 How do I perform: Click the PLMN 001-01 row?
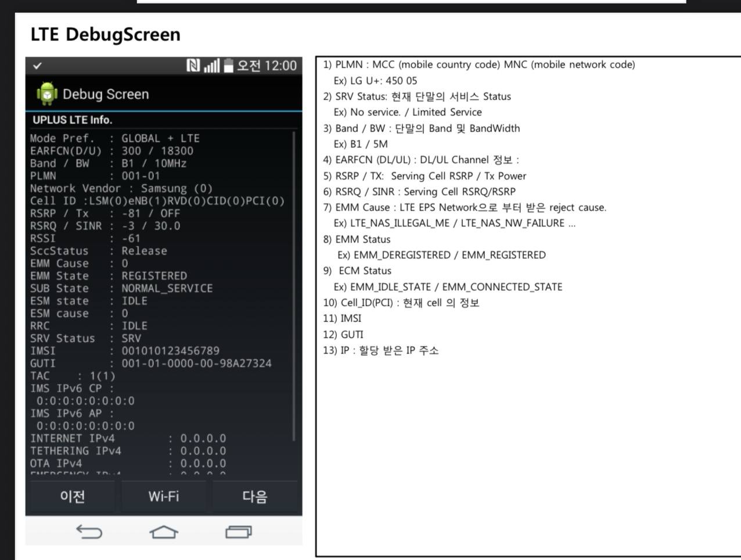[95, 176]
